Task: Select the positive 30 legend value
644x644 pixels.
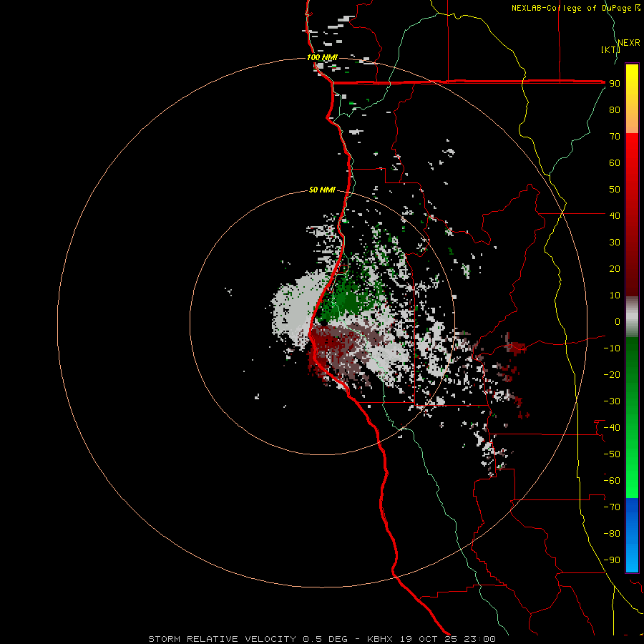Action: click(x=615, y=243)
